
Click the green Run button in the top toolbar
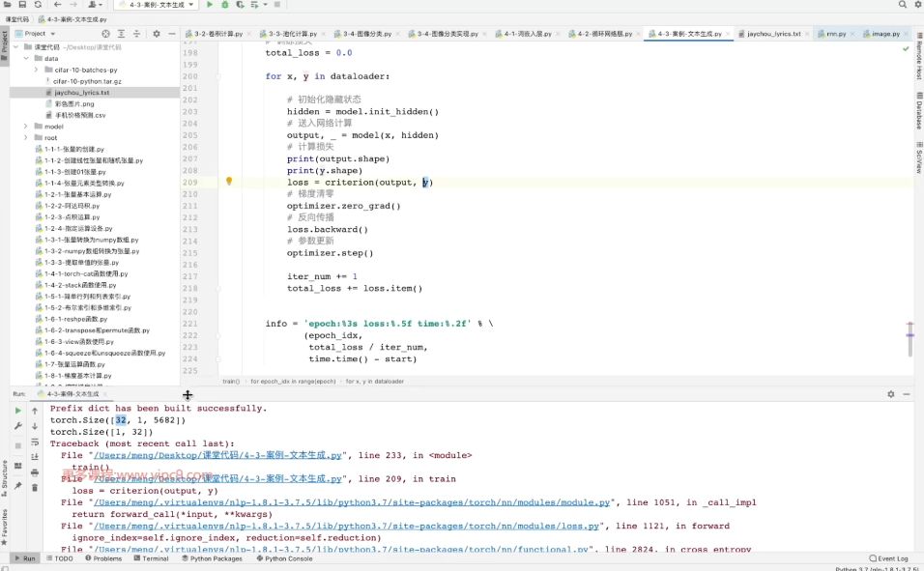(x=210, y=5)
